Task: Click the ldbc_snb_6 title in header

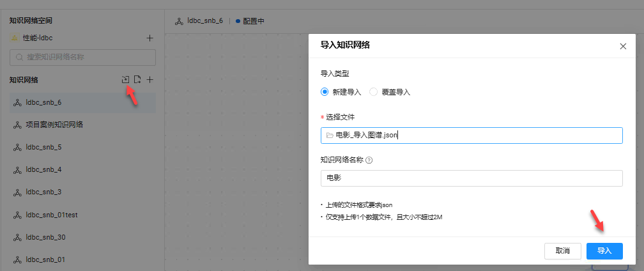Action: [x=205, y=20]
